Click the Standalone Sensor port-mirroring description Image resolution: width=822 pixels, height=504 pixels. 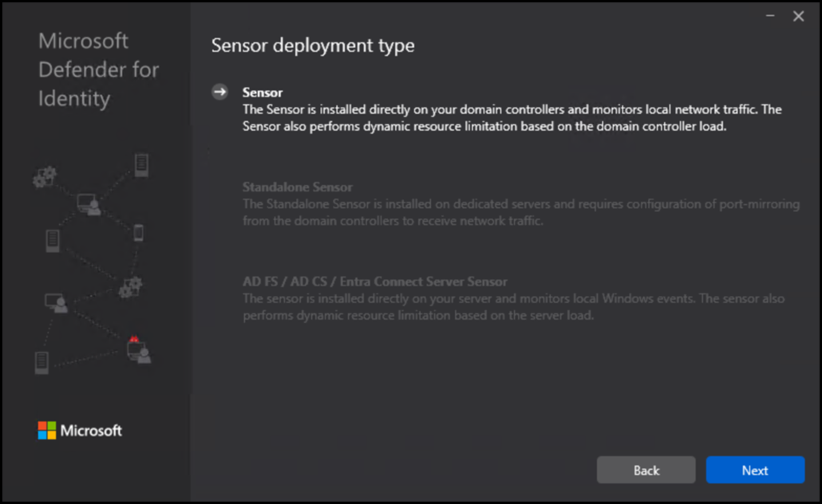520,212
